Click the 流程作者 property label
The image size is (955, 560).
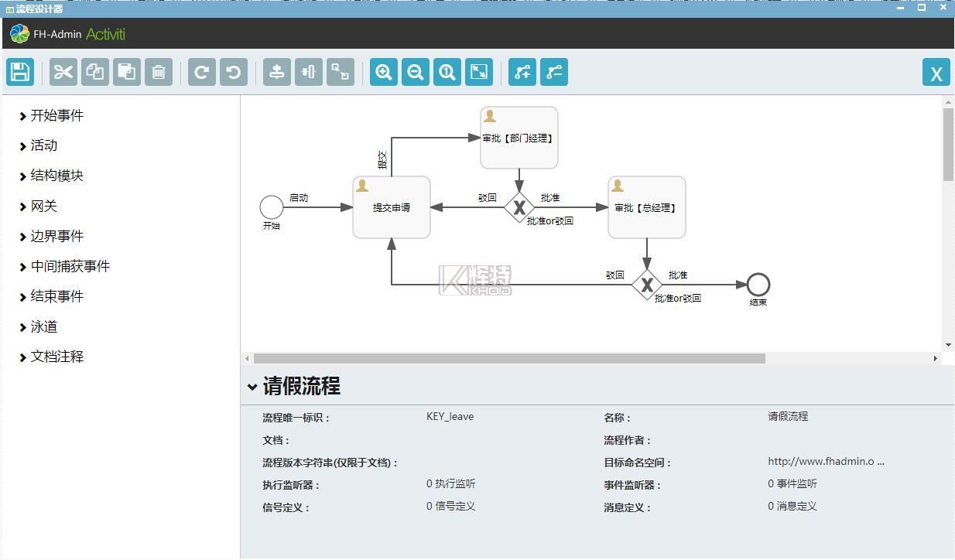(628, 440)
